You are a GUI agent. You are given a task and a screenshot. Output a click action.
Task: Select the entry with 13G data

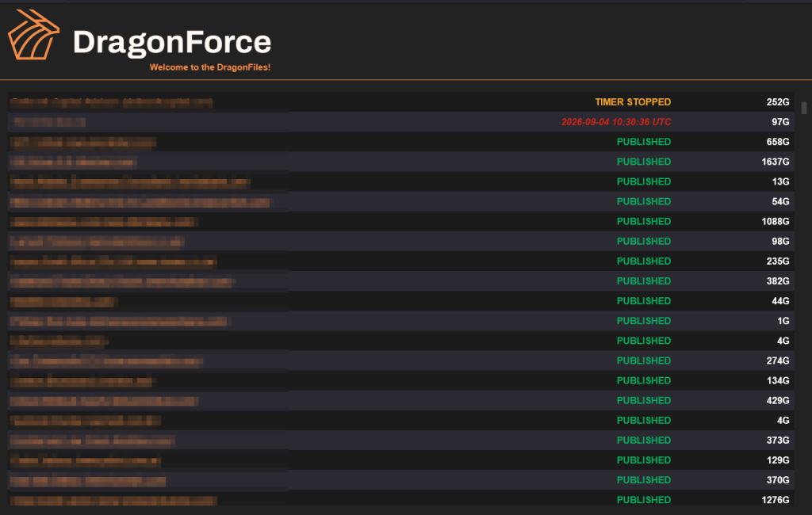tap(400, 181)
